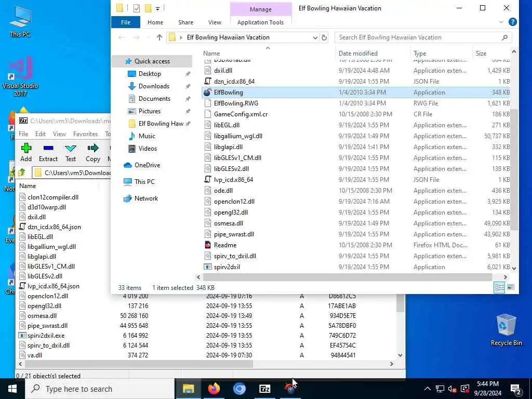Click Downloads in Quick access sidebar
Image resolution: width=532 pixels, height=399 pixels.
(x=154, y=86)
